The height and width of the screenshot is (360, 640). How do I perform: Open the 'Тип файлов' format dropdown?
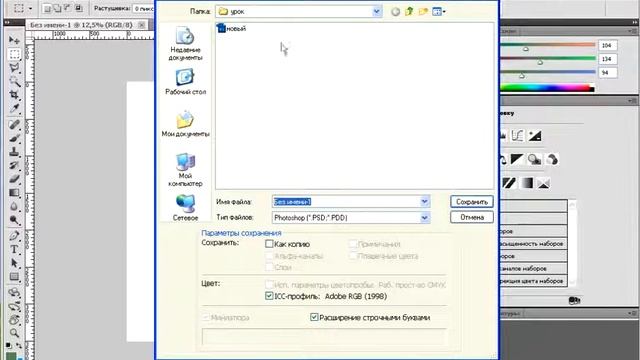tap(424, 218)
